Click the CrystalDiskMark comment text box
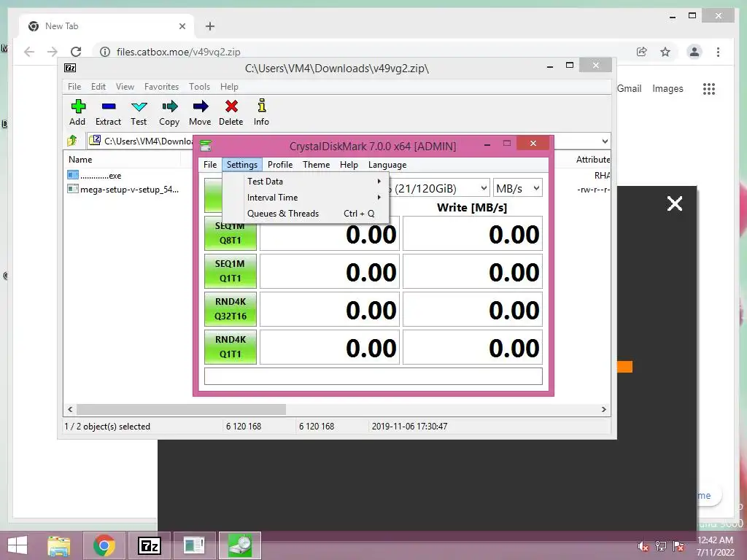This screenshot has width=747, height=560. tap(373, 376)
